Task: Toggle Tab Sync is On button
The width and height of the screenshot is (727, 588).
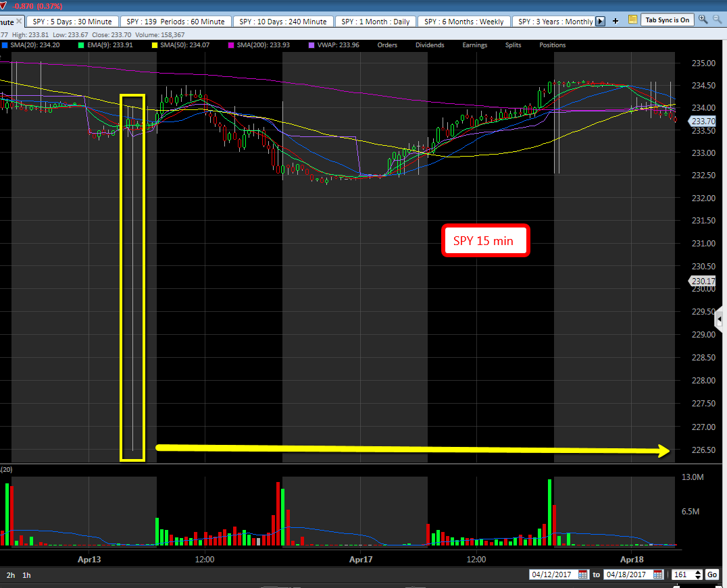Action: tap(668, 20)
